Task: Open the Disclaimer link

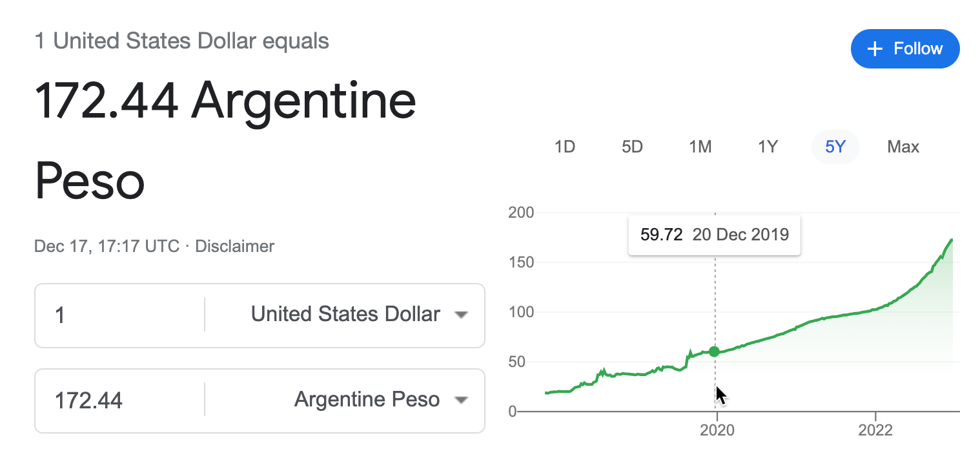Action: coord(234,246)
